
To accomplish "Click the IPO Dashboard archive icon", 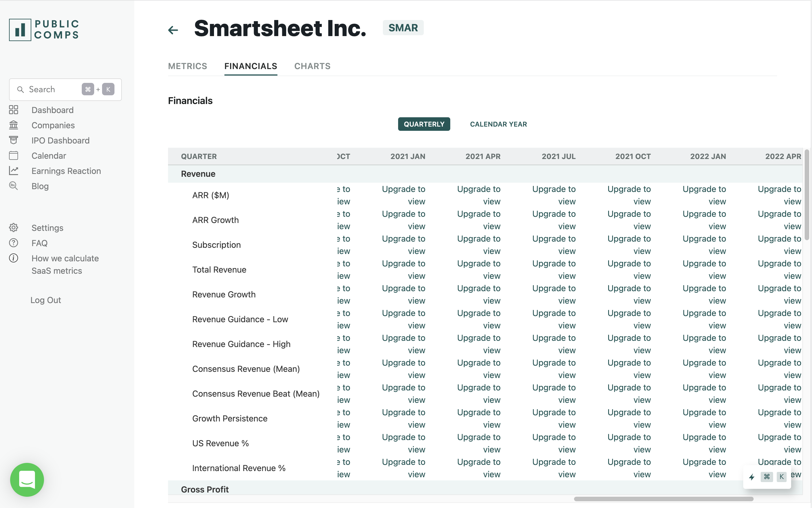I will [14, 140].
